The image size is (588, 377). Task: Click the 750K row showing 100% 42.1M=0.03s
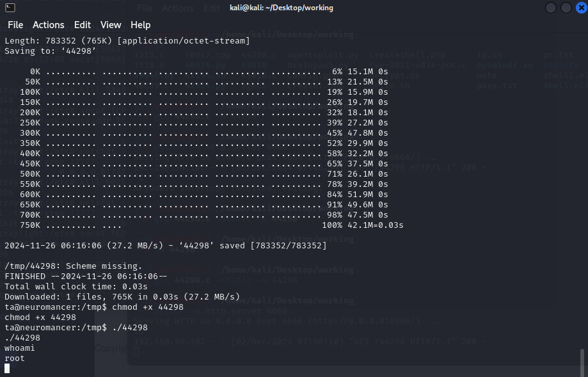pos(212,225)
